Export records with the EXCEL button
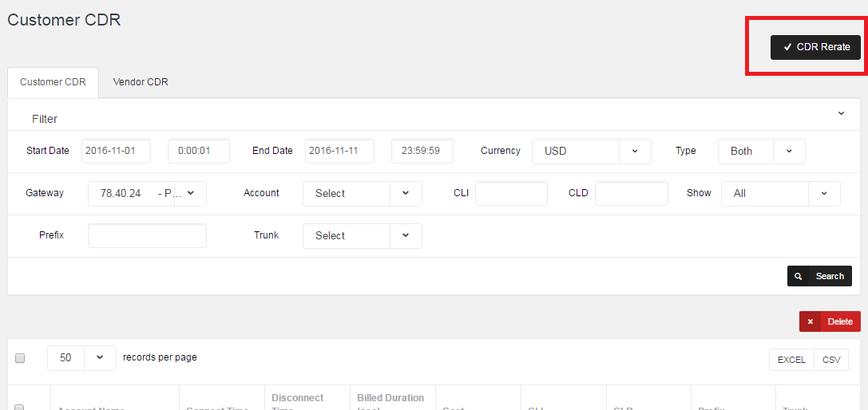The width and height of the screenshot is (868, 410). pos(791,360)
